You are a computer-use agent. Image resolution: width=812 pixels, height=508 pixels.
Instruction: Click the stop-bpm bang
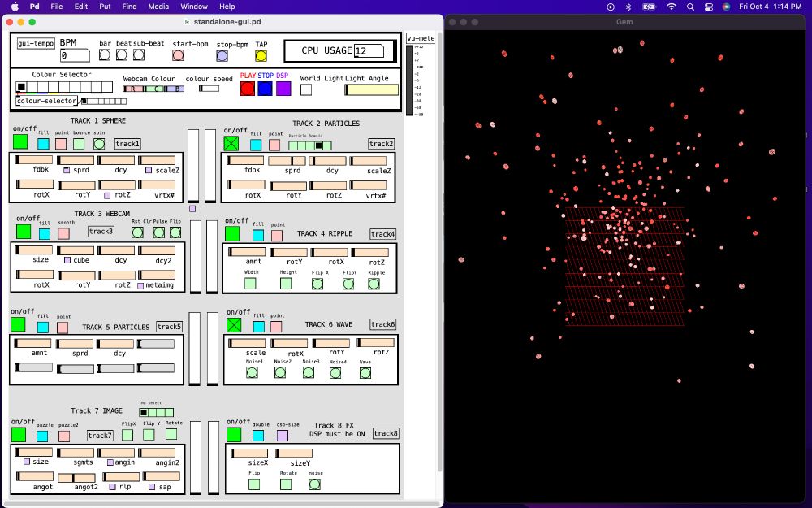coord(222,55)
